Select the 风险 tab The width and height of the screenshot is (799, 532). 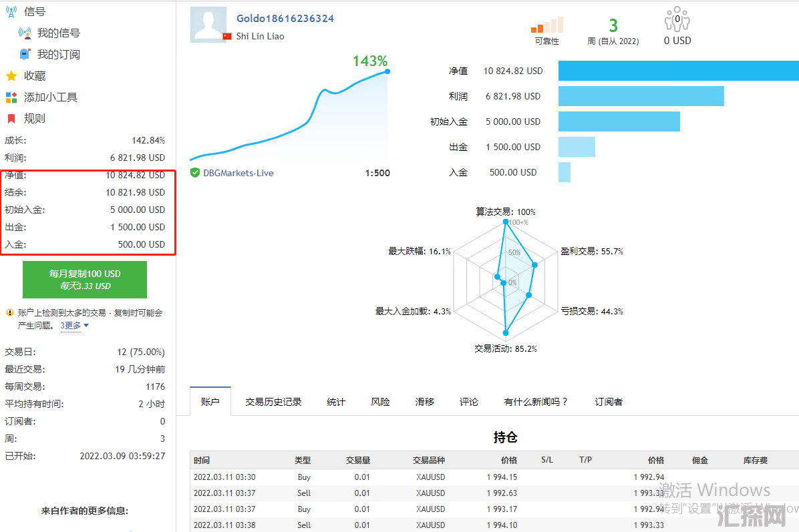[x=380, y=402]
